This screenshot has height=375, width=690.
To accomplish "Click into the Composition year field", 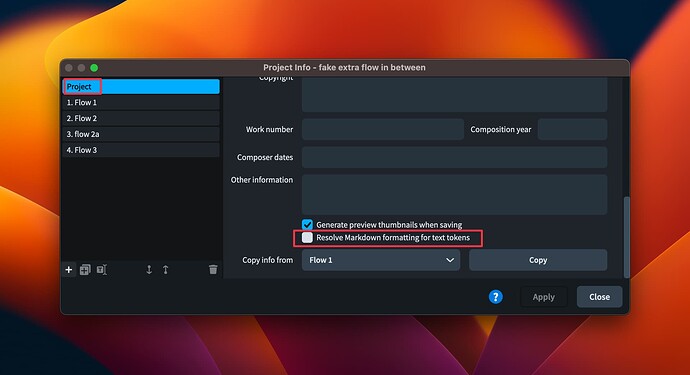I will click(x=573, y=129).
